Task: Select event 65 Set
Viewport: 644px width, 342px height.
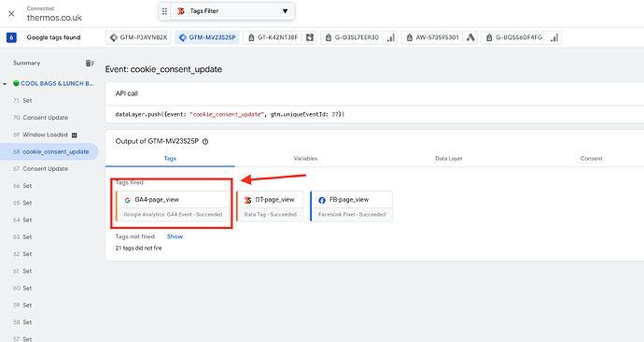Action: pos(22,203)
